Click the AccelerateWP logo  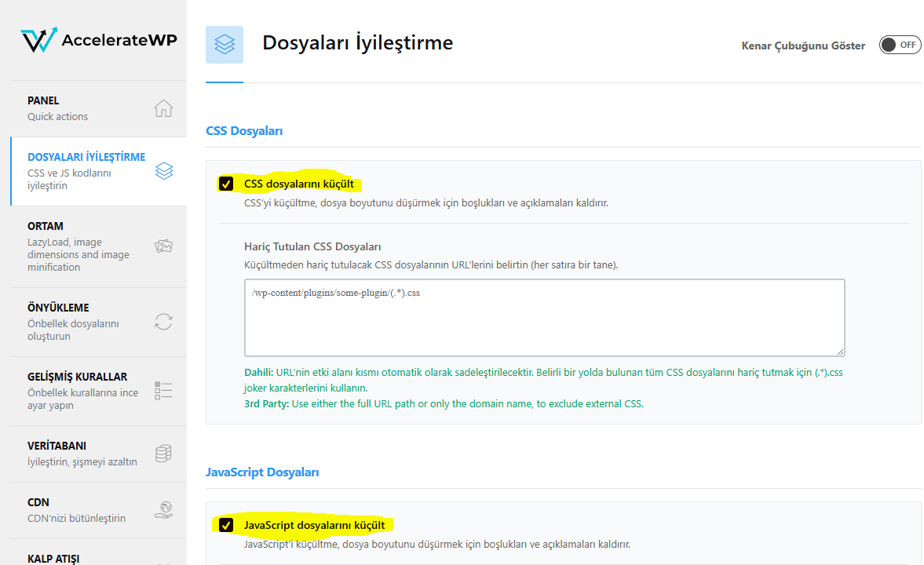[98, 40]
